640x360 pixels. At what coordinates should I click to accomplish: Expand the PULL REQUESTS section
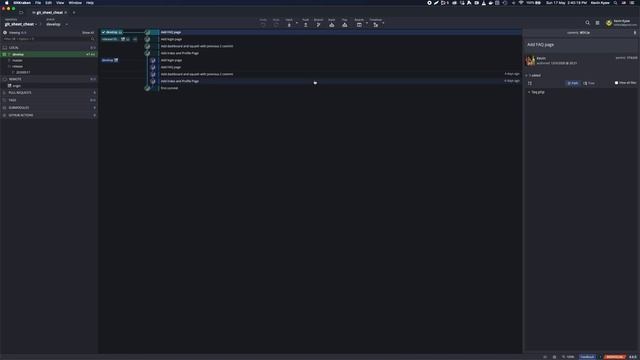coord(49,93)
